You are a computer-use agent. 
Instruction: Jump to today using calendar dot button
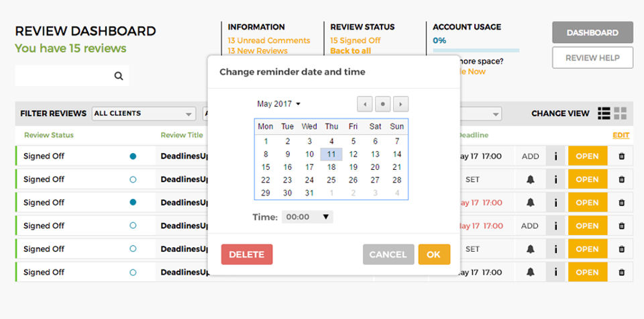click(383, 104)
